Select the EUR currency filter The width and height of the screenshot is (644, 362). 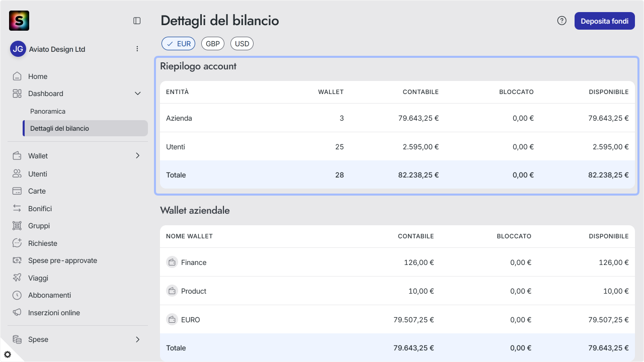click(x=178, y=44)
